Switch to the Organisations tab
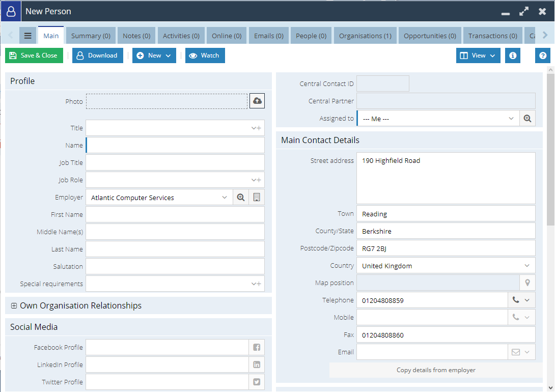This screenshot has width=555, height=392. [x=365, y=35]
